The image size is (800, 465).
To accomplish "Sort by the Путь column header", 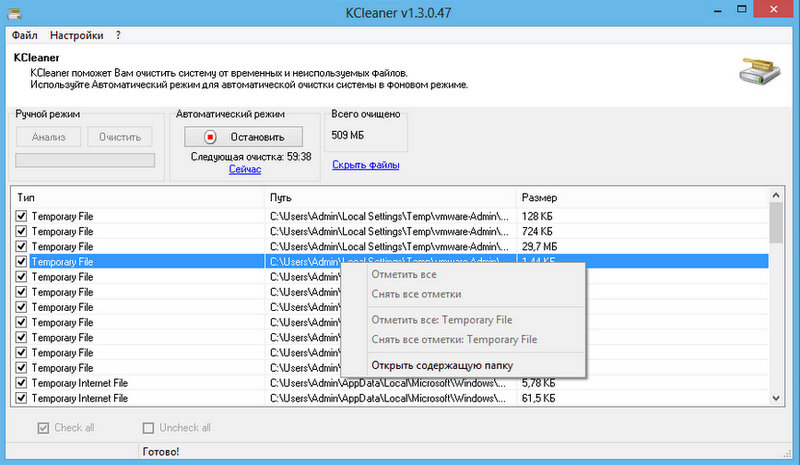I will [x=390, y=198].
